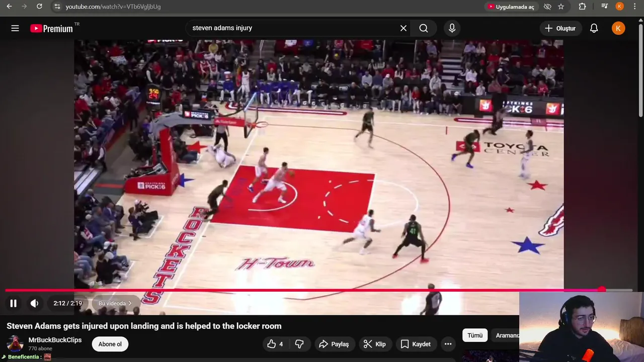Select the 'Tümü' filter chip
The height and width of the screenshot is (362, 644).
pyautogui.click(x=475, y=335)
